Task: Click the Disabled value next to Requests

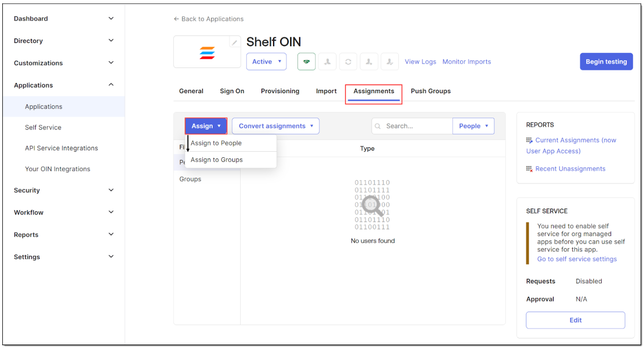Action: point(589,282)
